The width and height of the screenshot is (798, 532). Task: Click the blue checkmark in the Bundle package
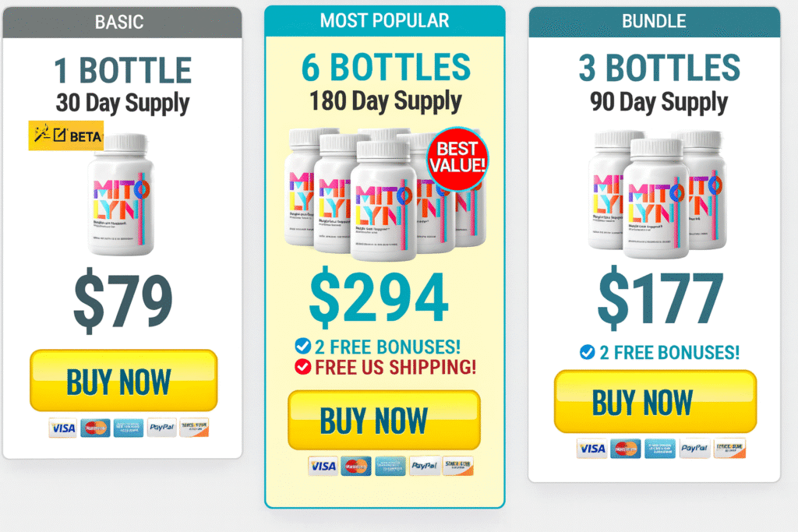tap(588, 351)
